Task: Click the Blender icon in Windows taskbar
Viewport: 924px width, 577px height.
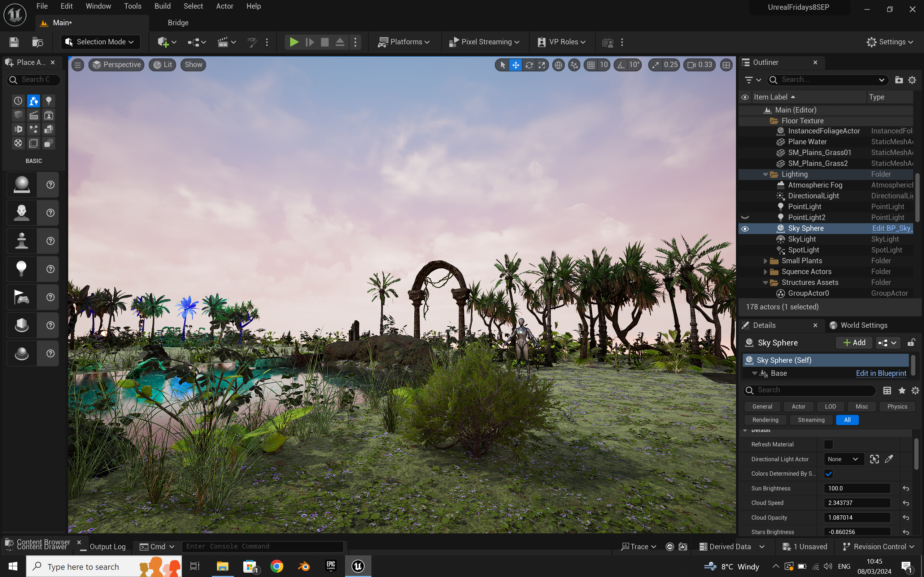Action: click(304, 566)
